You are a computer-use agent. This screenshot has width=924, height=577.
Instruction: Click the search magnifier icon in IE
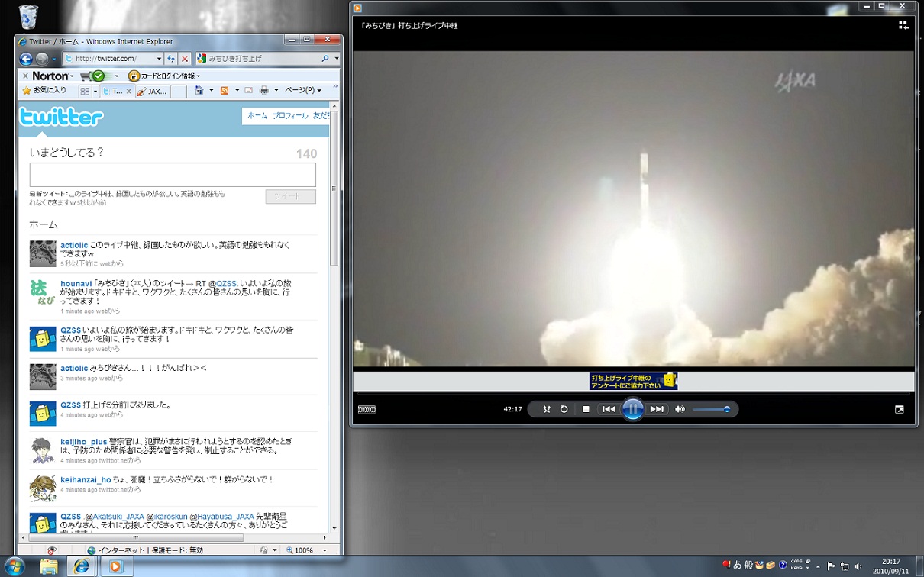coord(325,59)
